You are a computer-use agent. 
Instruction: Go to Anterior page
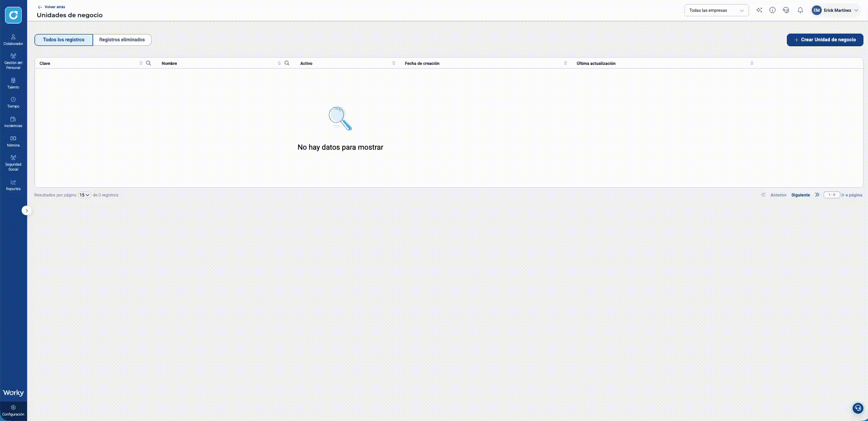pos(778,195)
